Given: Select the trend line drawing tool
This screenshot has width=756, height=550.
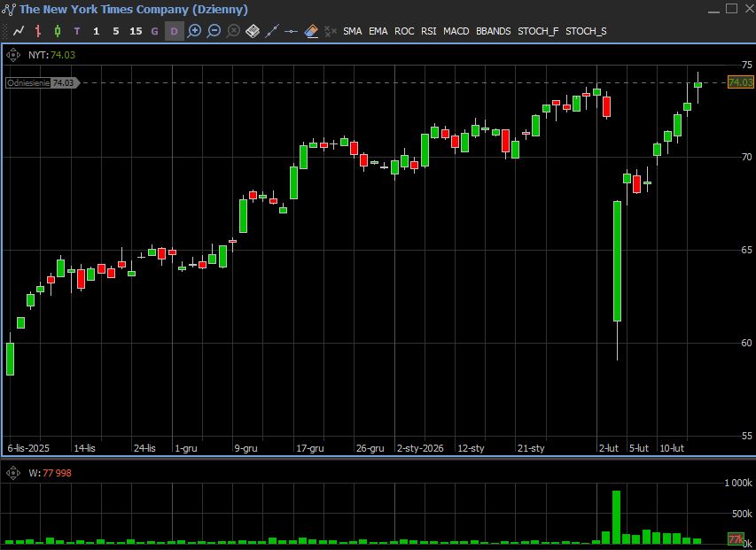Looking at the screenshot, I should [272, 31].
